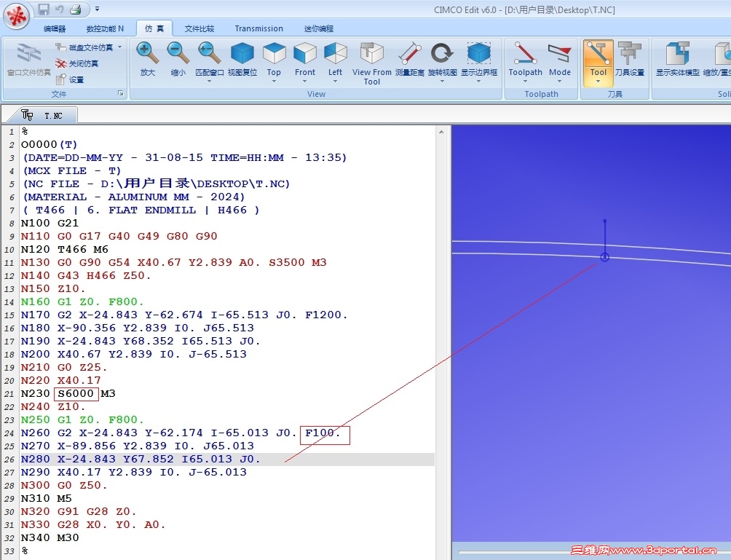Expand the Toolpath dropdown arrow
The image size is (731, 560).
526,82
